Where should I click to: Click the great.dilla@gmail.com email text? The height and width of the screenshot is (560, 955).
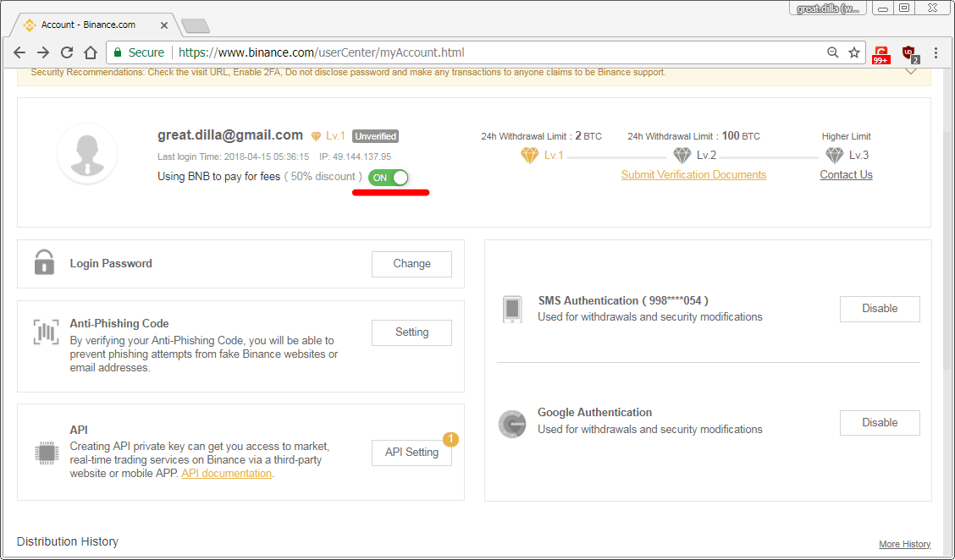(230, 135)
